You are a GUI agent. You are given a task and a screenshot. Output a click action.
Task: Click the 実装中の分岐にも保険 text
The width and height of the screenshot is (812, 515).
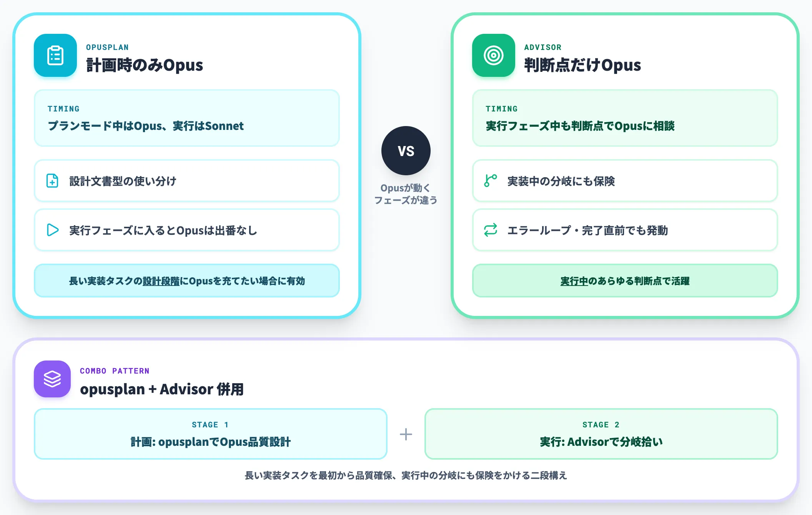561,181
